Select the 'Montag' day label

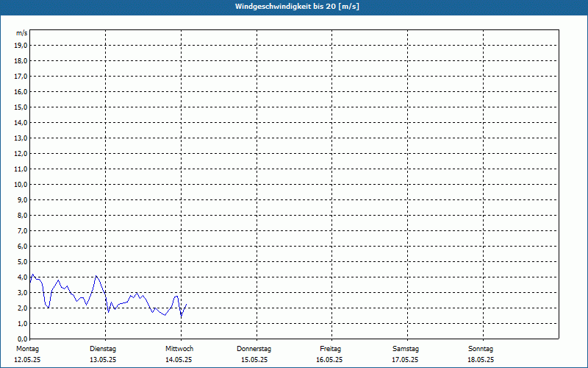click(x=27, y=349)
